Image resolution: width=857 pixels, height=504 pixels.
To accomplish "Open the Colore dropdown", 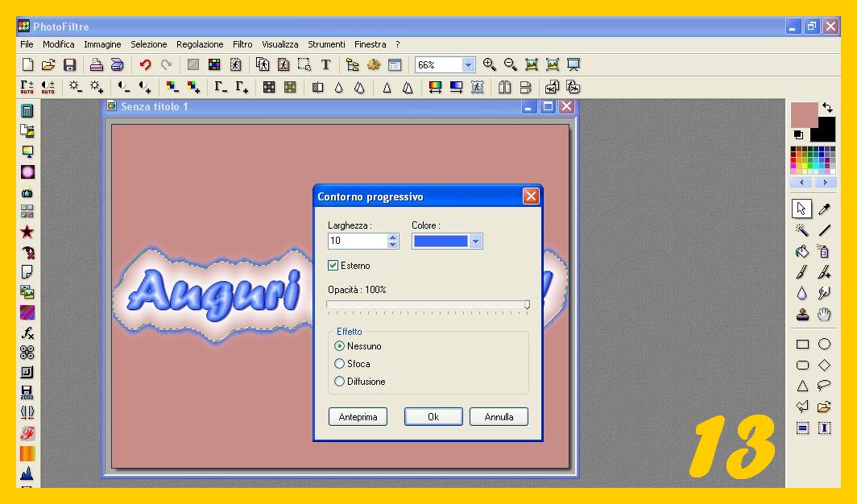I will point(475,242).
